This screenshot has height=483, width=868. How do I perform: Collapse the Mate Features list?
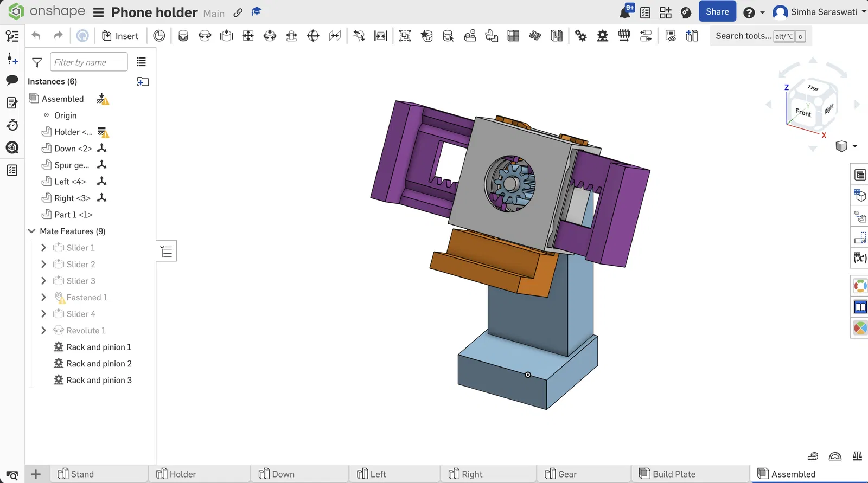pos(32,231)
